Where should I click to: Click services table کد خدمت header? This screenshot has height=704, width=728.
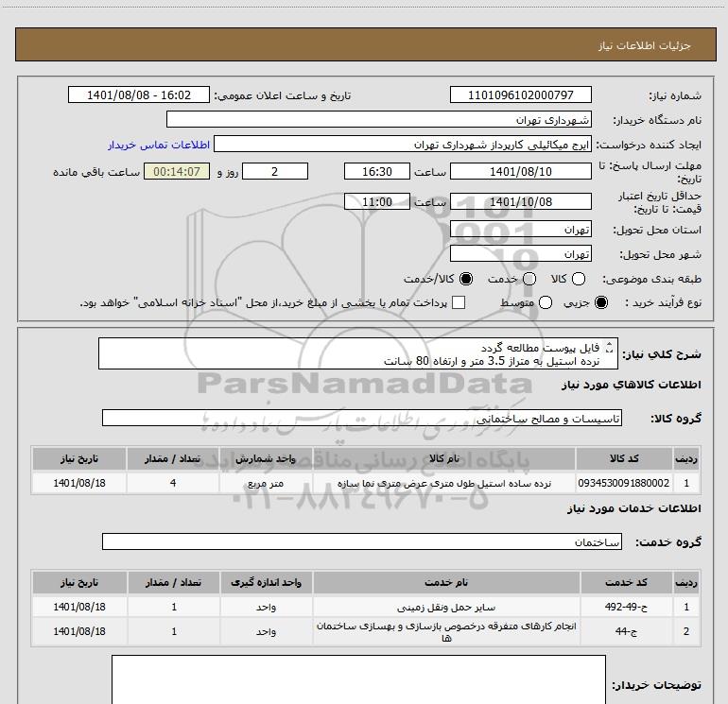point(626,582)
